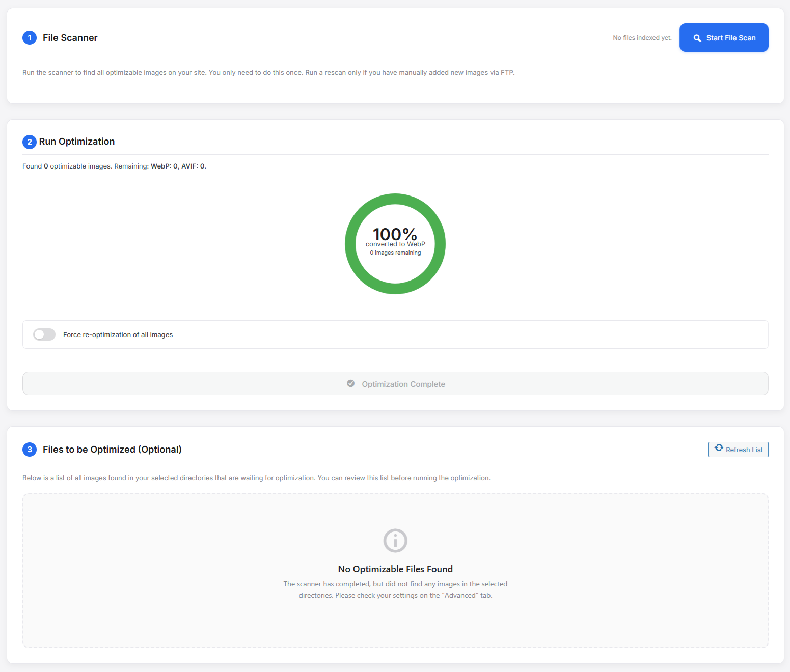Click the Files to be Optimized heading
790x672 pixels.
tap(112, 450)
